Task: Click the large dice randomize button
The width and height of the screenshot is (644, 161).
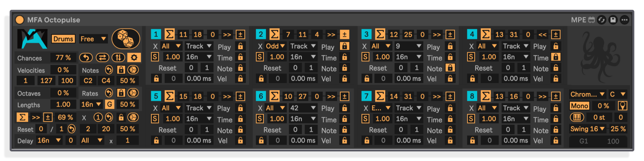Action: [x=126, y=39]
